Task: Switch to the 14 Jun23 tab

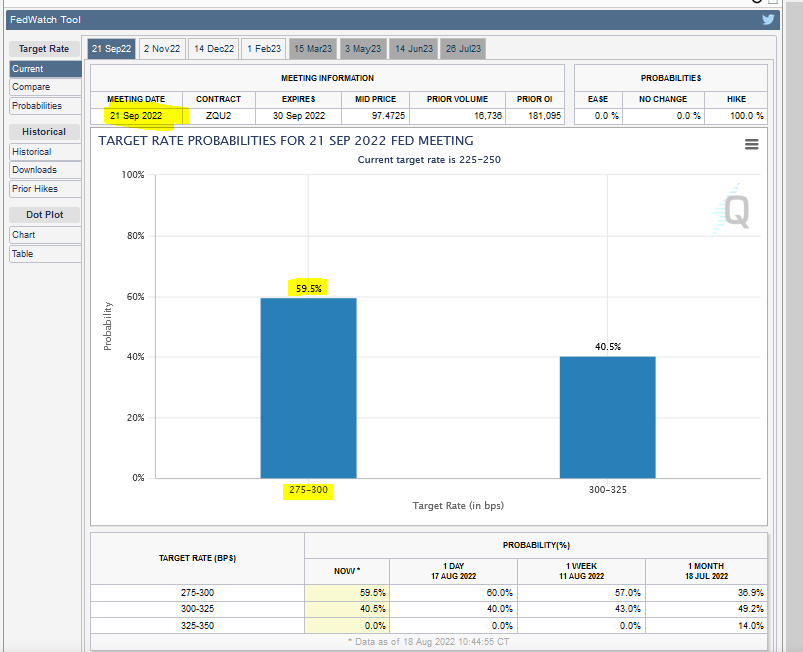Action: 414,49
